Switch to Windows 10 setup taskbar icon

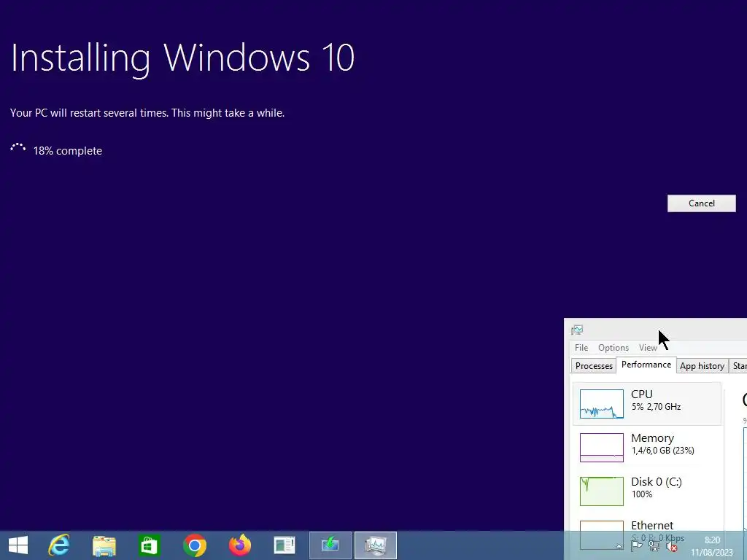click(330, 545)
